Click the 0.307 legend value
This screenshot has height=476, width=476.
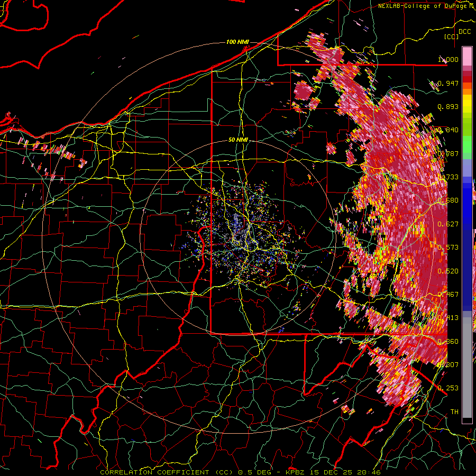click(448, 365)
